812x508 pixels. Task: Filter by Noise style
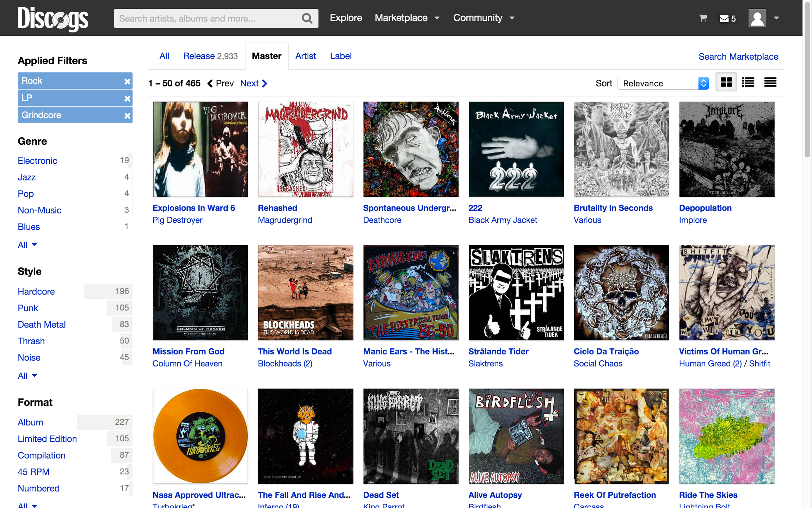click(x=29, y=358)
